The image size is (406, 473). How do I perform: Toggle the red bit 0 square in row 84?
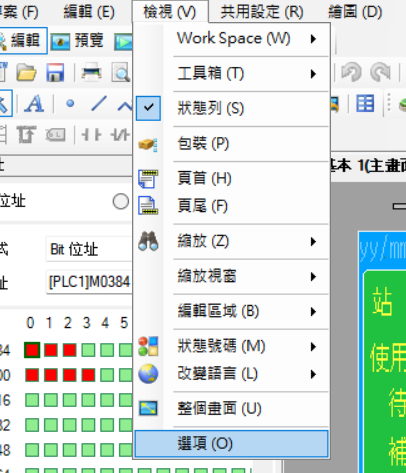tap(32, 350)
